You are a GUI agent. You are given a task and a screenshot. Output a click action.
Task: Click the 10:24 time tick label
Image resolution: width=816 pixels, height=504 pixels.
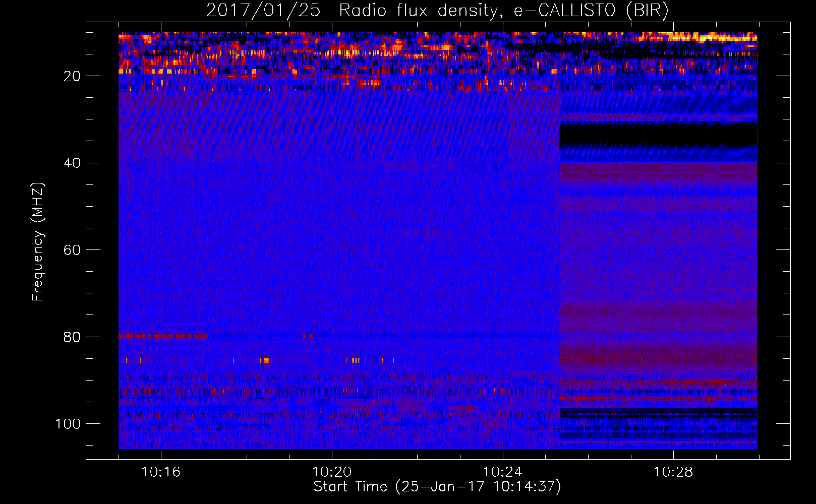pos(503,472)
